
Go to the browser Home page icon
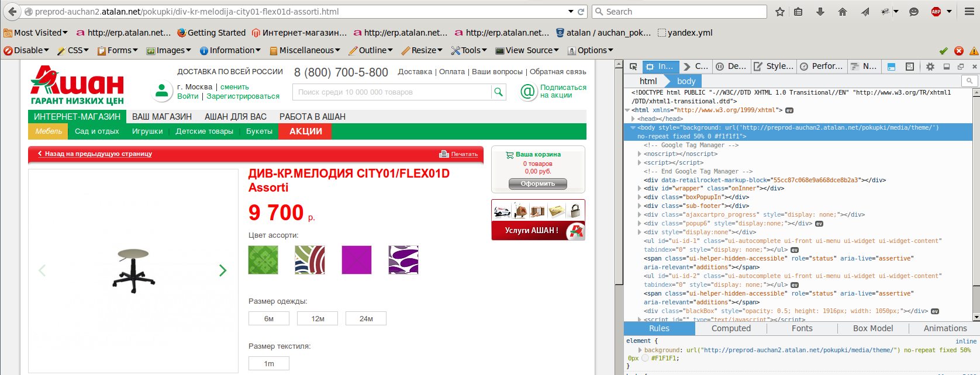point(843,12)
